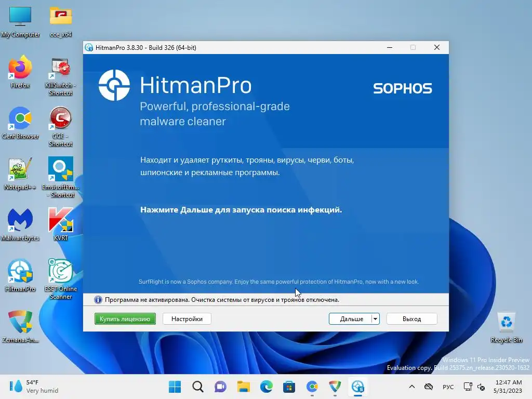Open the network status tray icon
This screenshot has height=399, width=532.
(468, 387)
